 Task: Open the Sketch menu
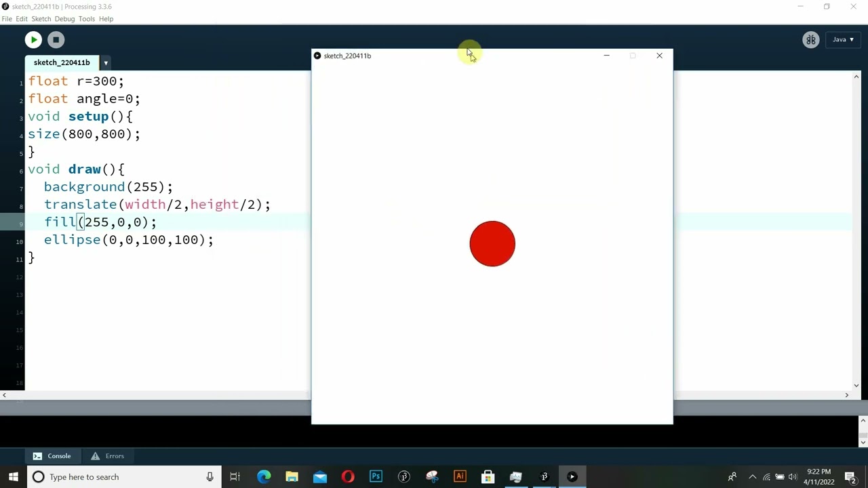pos(41,19)
